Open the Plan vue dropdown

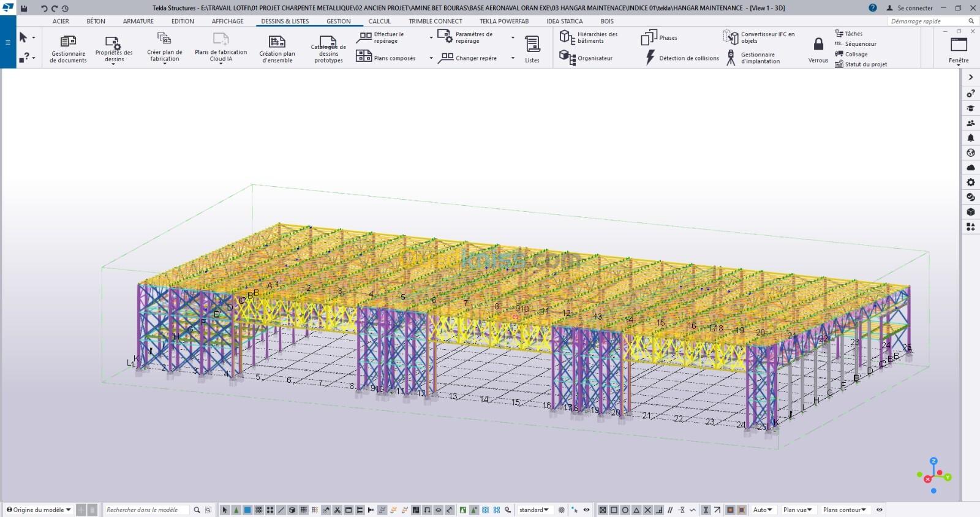tap(798, 510)
